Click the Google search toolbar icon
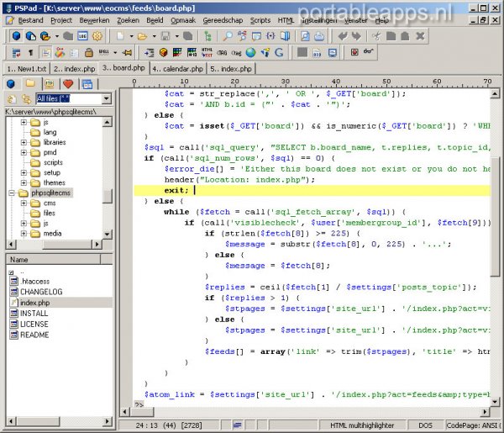Screen dimensions: 504x433 278,52
